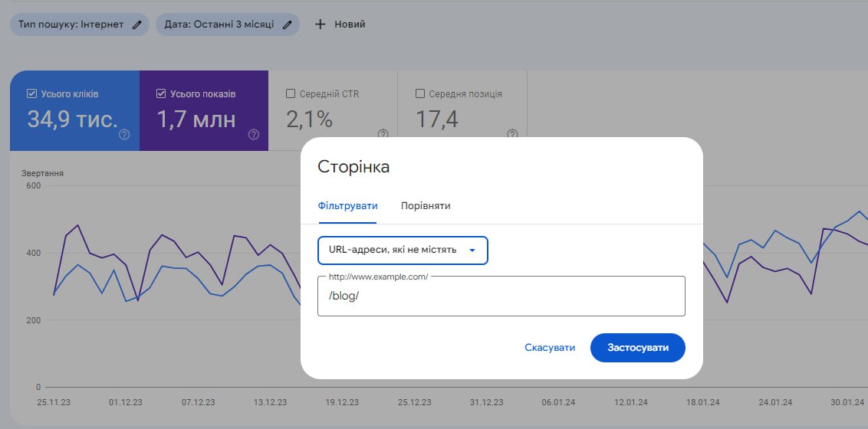This screenshot has width=868, height=429.
Task: Click the Дата: Останні 3 місяці chip
Action: (228, 25)
